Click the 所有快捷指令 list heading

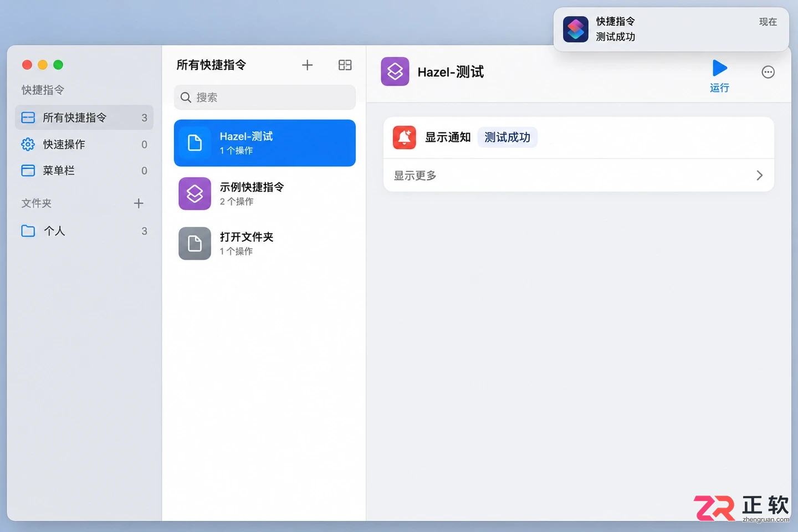pyautogui.click(x=211, y=65)
